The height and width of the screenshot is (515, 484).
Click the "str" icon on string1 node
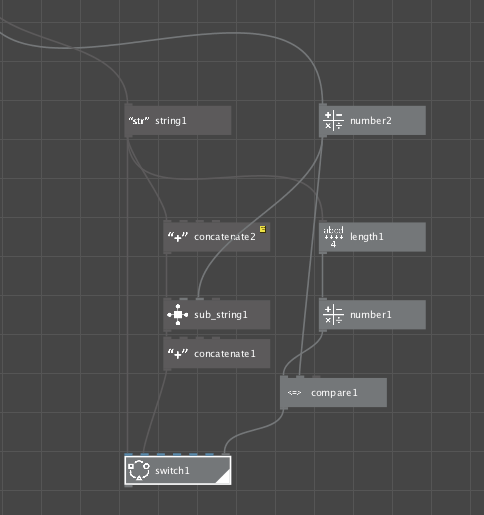point(139,121)
